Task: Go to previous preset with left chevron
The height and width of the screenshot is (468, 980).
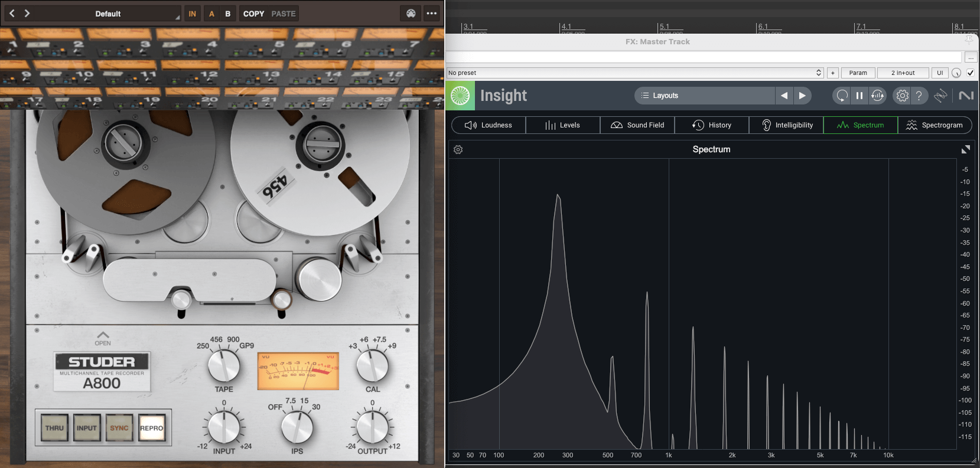Action: pyautogui.click(x=12, y=13)
